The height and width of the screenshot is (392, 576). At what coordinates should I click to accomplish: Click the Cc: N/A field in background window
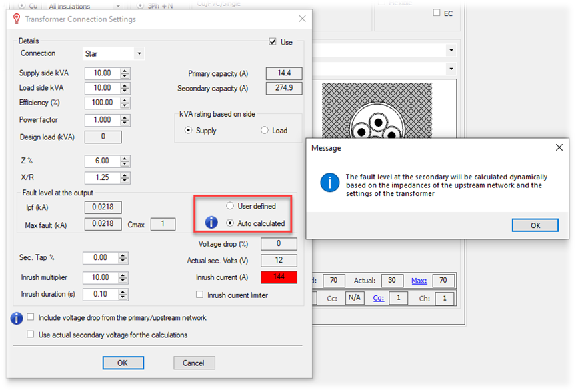[355, 298]
